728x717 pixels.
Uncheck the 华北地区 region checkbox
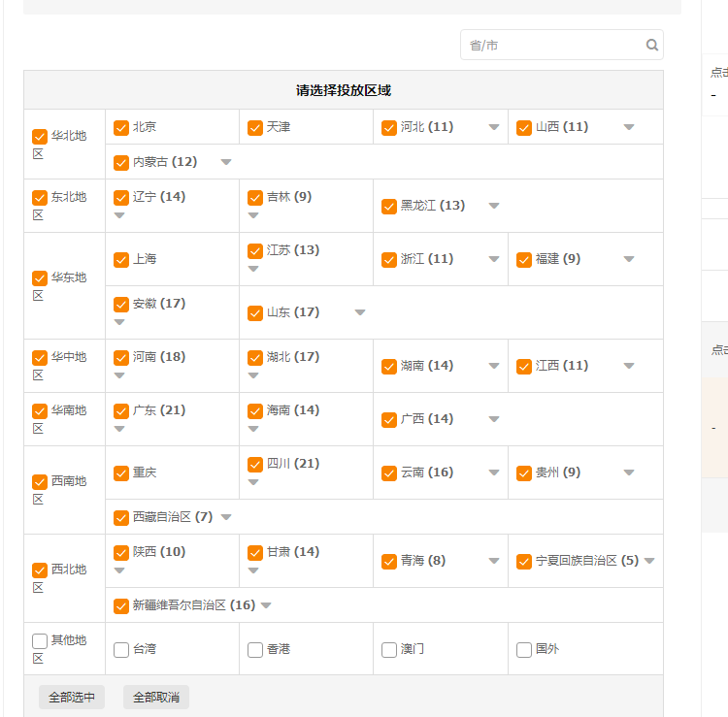pos(40,137)
